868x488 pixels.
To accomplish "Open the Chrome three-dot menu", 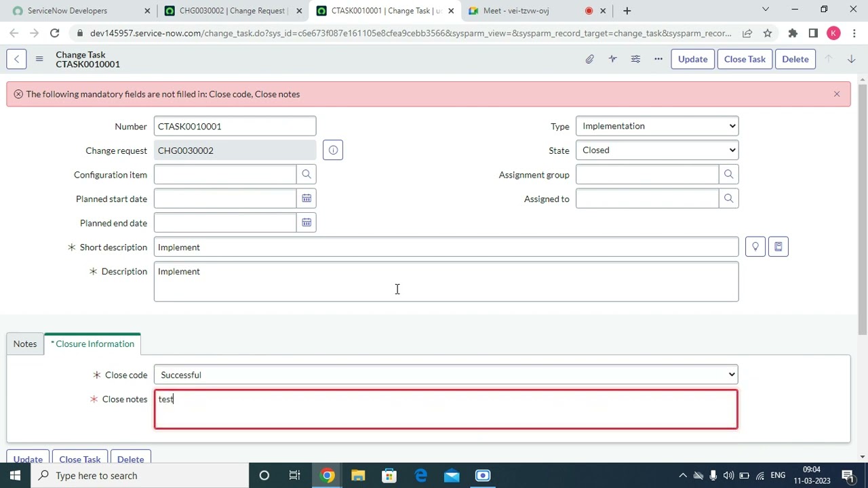I will [854, 33].
